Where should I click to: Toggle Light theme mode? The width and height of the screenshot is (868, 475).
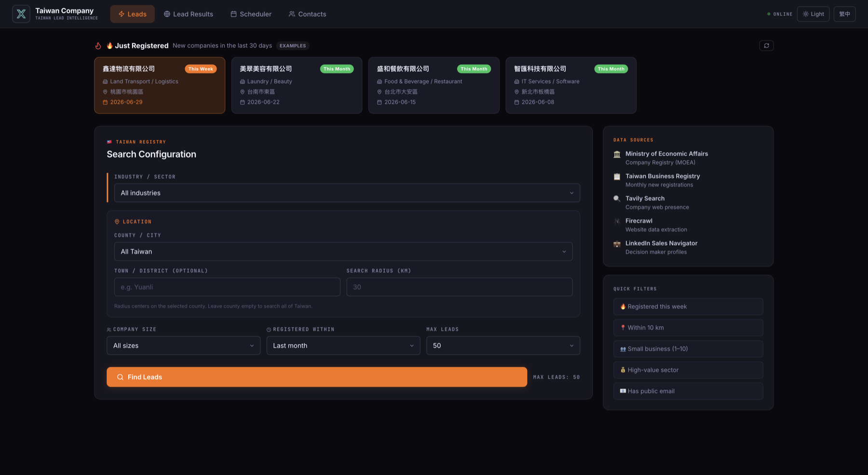click(x=813, y=14)
